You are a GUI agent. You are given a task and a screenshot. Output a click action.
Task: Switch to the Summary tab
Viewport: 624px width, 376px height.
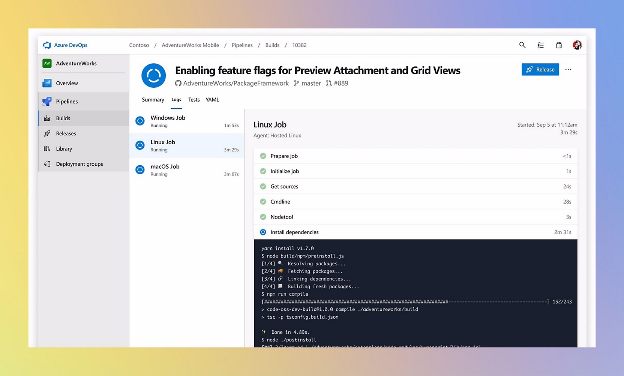pyautogui.click(x=153, y=100)
